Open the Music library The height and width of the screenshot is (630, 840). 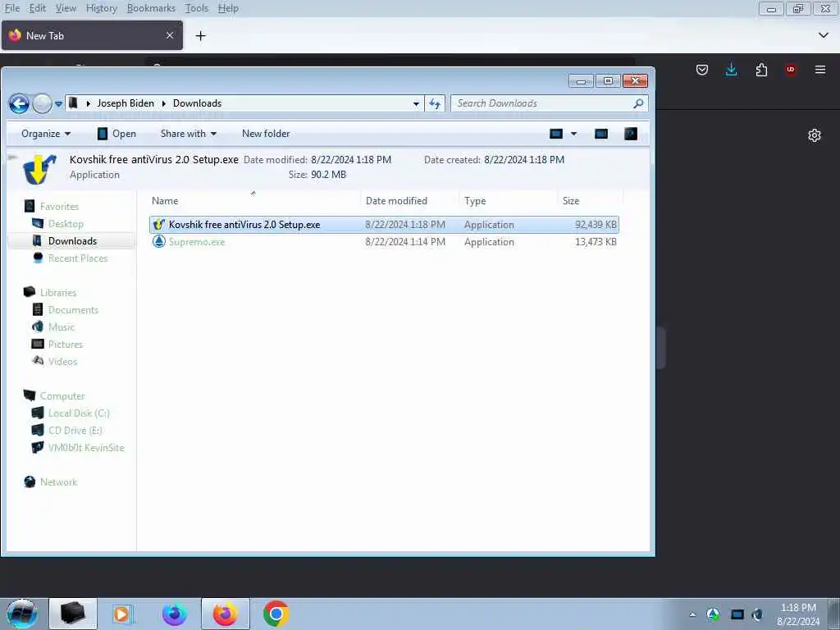point(61,327)
